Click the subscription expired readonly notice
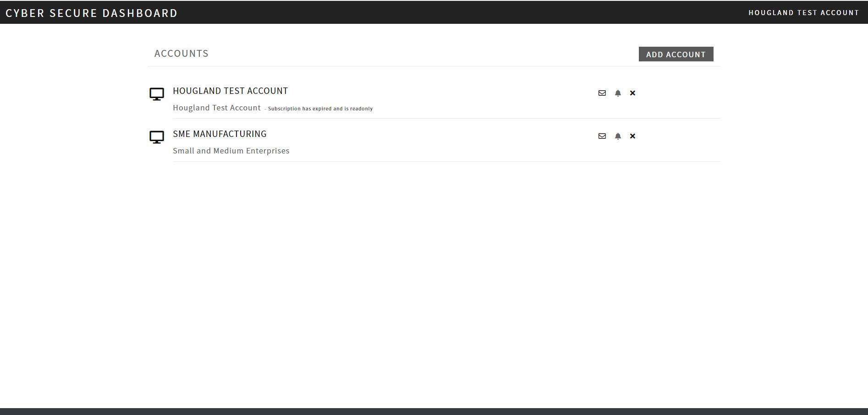The width and height of the screenshot is (868, 415). (x=319, y=109)
